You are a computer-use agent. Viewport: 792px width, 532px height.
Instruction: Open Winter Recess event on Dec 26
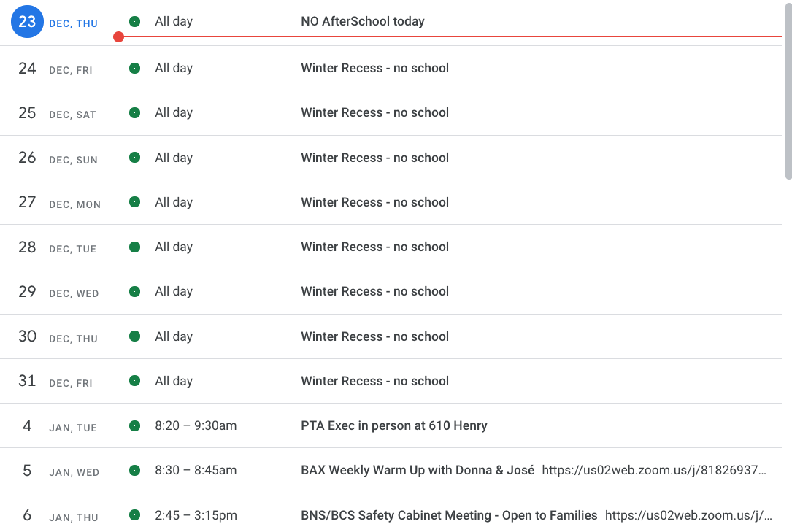(x=374, y=158)
